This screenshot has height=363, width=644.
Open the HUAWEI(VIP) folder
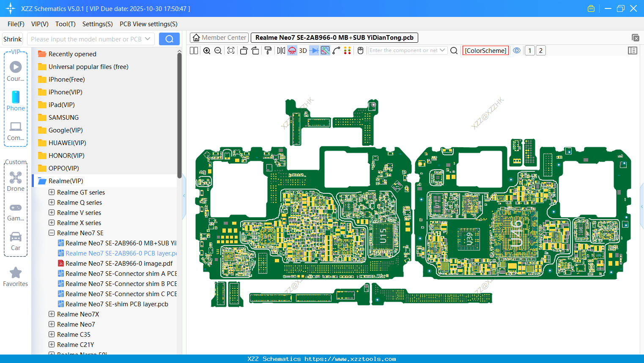tap(62, 143)
